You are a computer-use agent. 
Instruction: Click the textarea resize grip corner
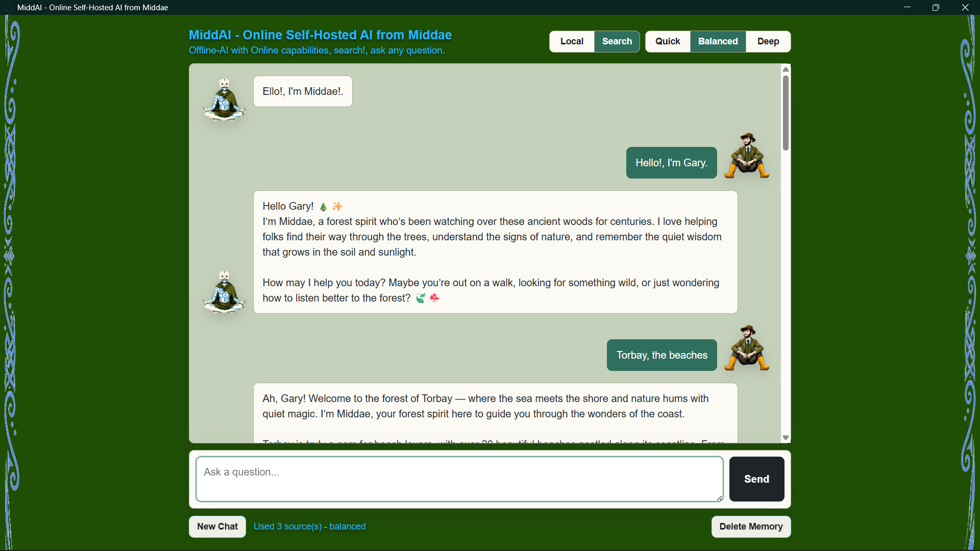point(720,498)
